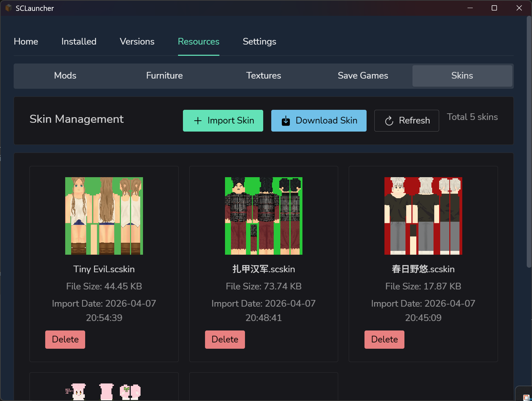Click the Tiny Evil.scskin file name
The height and width of the screenshot is (401, 532).
(104, 269)
